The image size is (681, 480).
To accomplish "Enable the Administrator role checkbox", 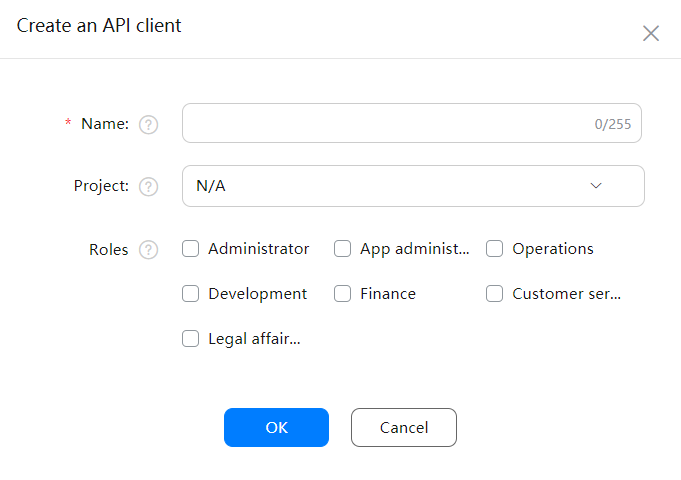I will (191, 249).
